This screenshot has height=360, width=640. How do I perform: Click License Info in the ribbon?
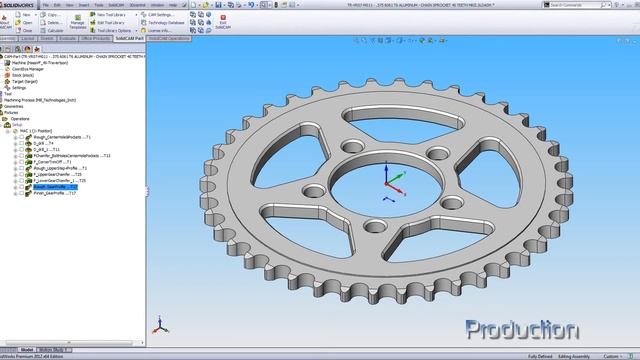[156, 31]
